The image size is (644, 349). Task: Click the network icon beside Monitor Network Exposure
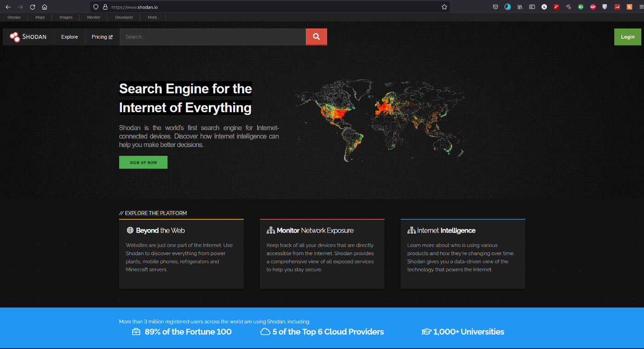[271, 230]
